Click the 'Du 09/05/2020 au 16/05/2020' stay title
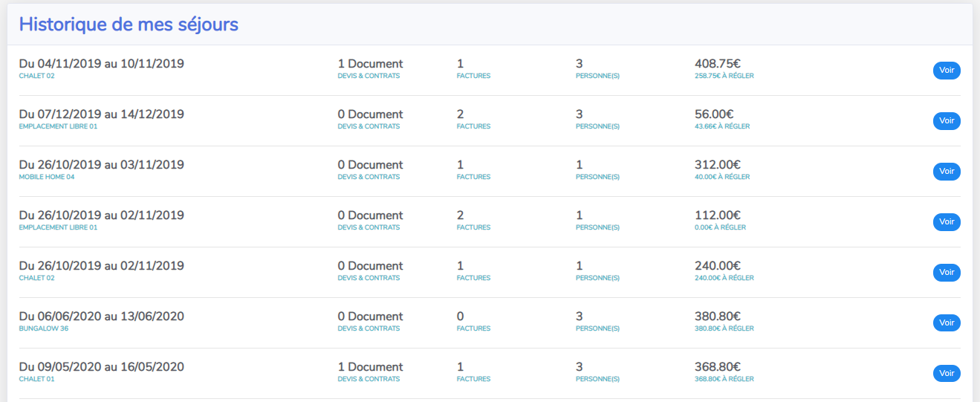Screen dimensions: 980x402 [x=101, y=367]
